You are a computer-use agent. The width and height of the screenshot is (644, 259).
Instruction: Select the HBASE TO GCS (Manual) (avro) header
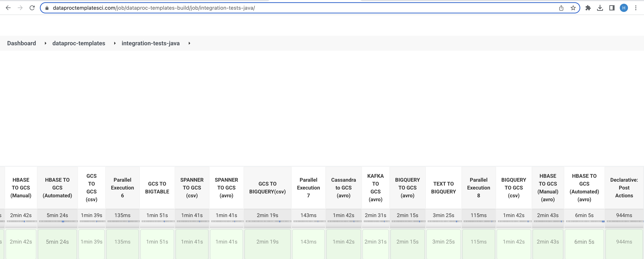(x=548, y=187)
